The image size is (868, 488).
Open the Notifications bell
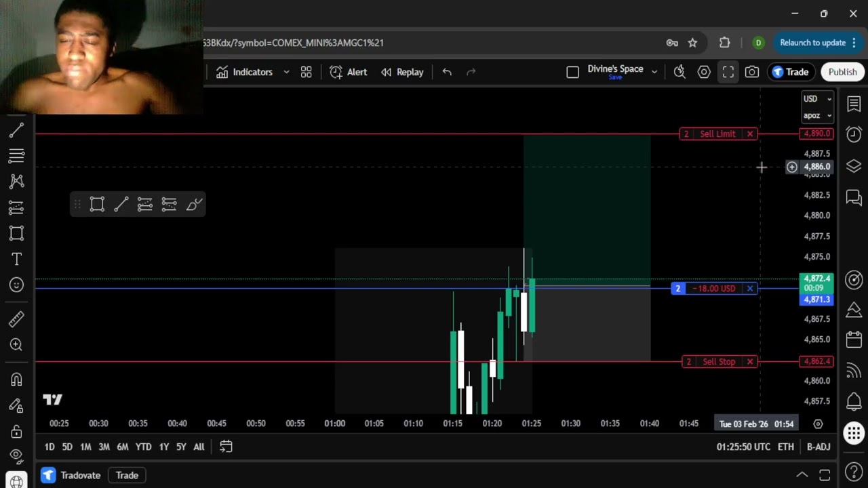click(x=854, y=402)
